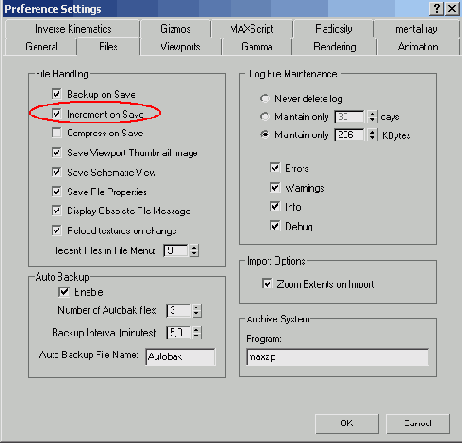Decrease the Maintain only KBytes spinner
Screen dimensions: 462x443
[372, 138]
